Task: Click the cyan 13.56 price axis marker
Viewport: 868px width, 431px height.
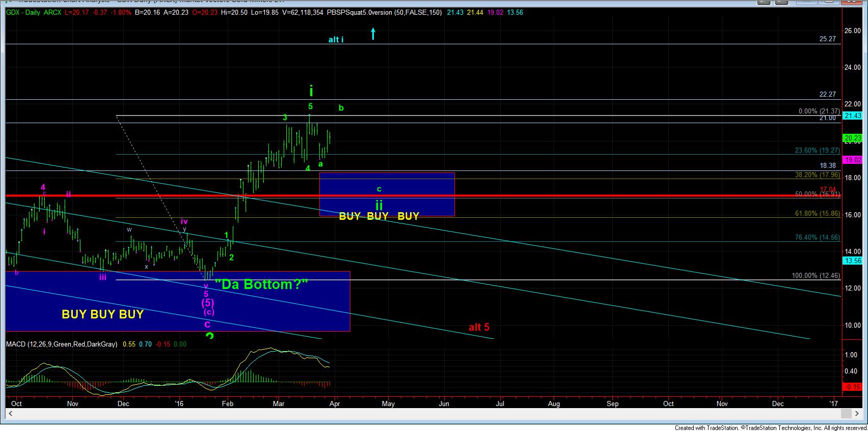Action: pos(852,261)
